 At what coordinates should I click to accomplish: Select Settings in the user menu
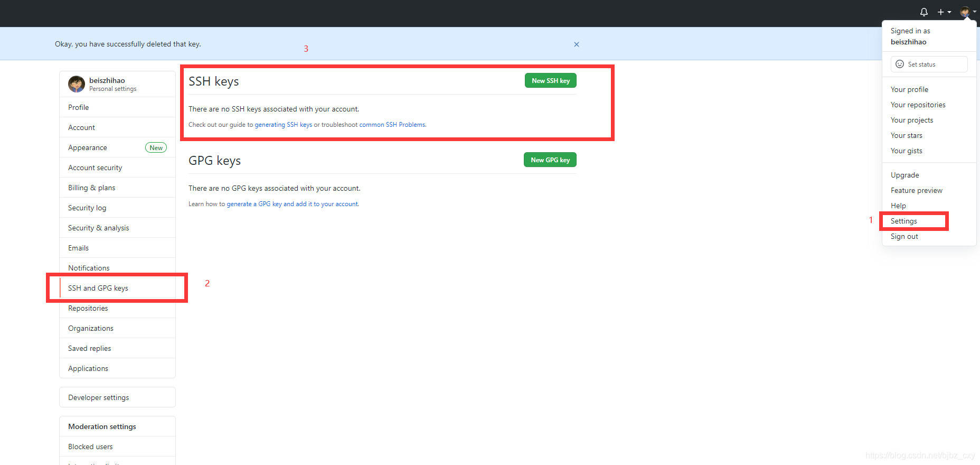point(903,221)
